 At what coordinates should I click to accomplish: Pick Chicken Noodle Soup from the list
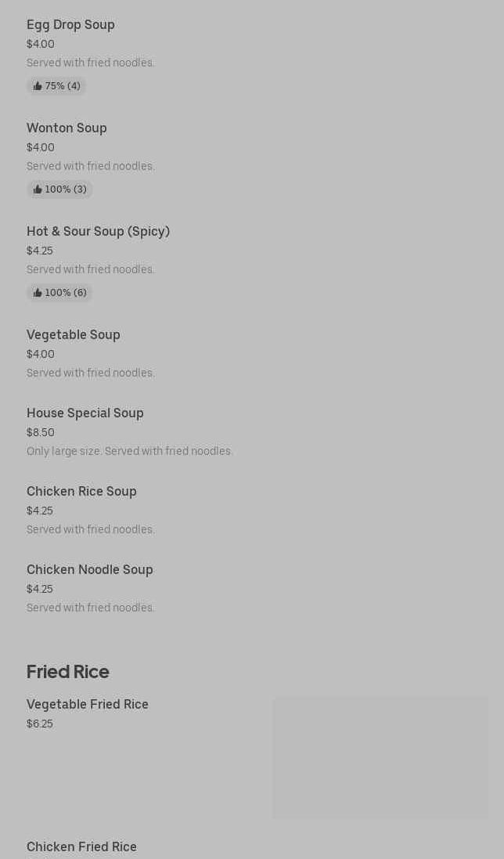coord(90,570)
